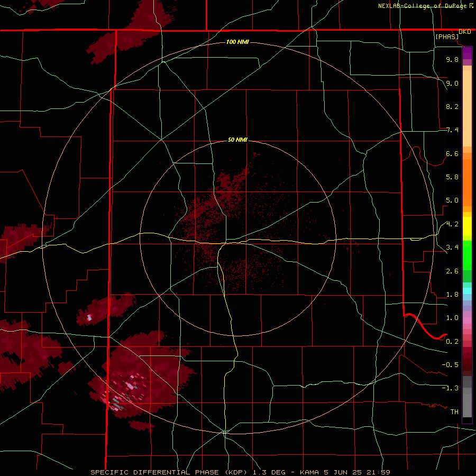Click the 5.8 value on the color scale
The width and height of the screenshot is (476, 476).
coord(452,177)
